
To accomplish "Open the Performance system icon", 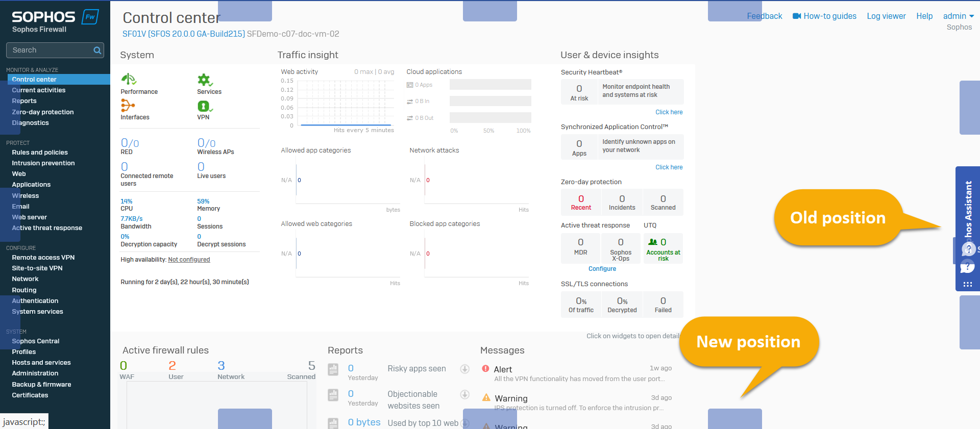I will 128,80.
